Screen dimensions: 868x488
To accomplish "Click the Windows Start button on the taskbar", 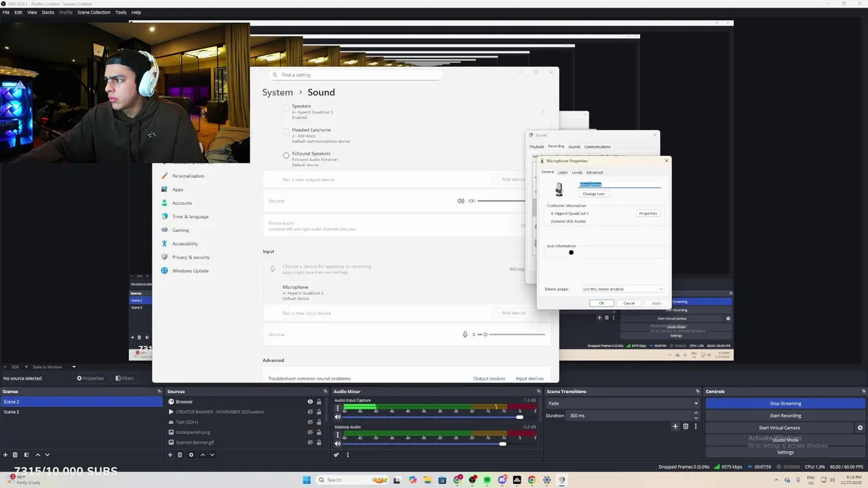I will tap(307, 480).
